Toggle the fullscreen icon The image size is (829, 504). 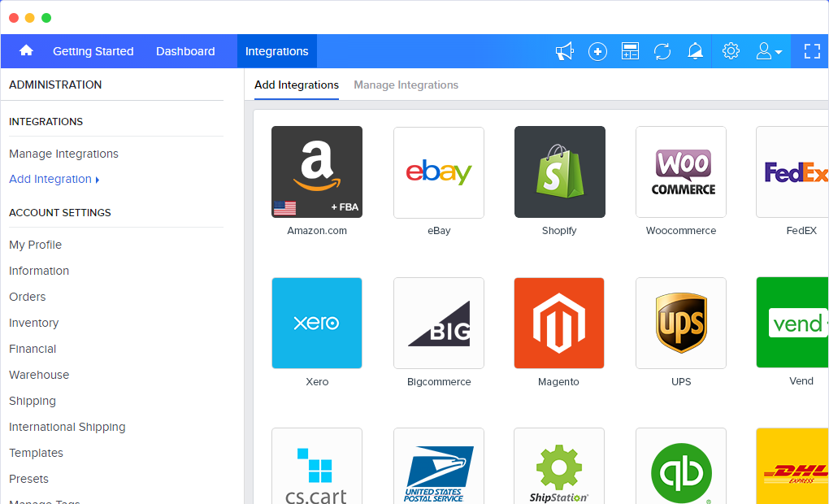coord(812,51)
